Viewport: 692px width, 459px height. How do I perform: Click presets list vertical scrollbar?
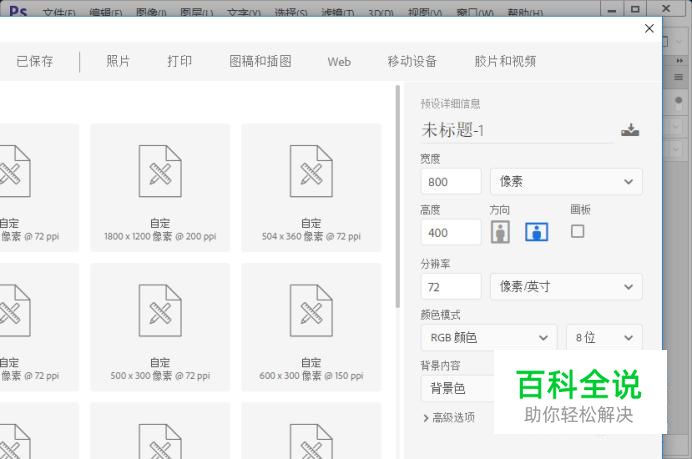click(398, 196)
